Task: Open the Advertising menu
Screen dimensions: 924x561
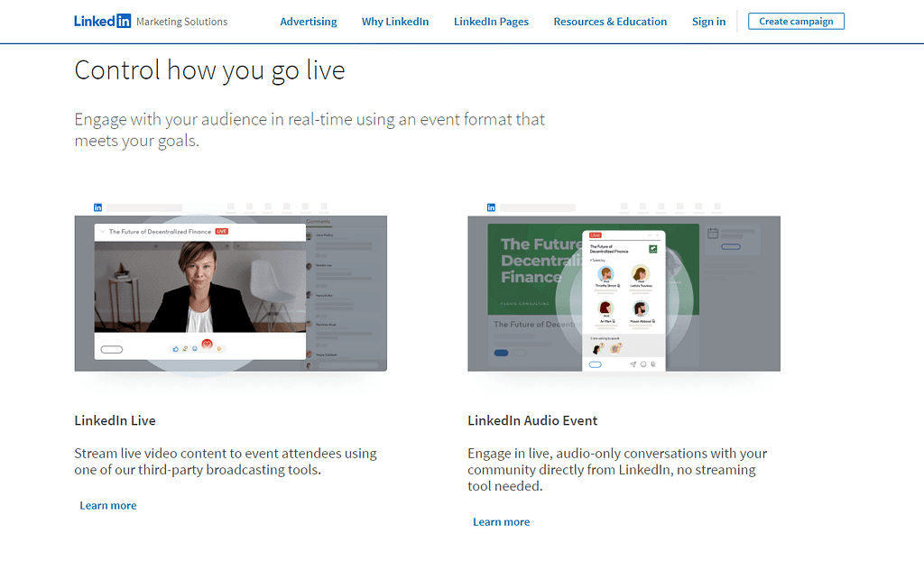Action: [x=309, y=22]
